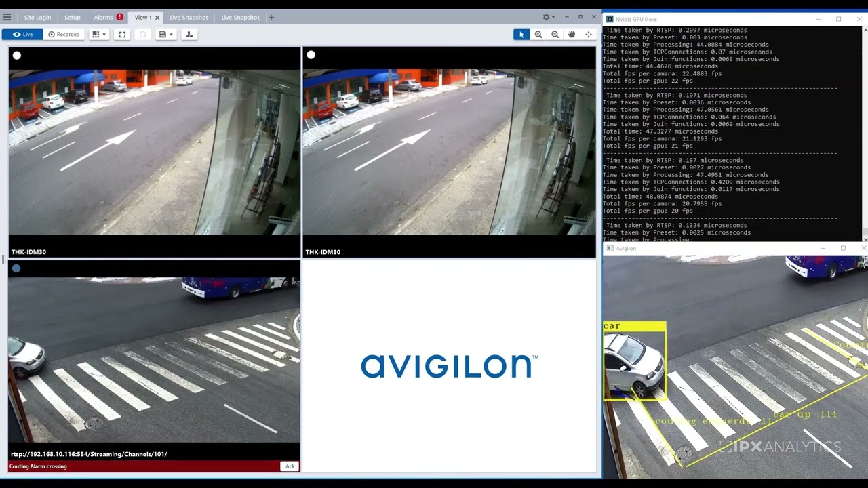Select the crosswalk RTSP camera feed
Screen dimensions: 868x488
(x=155, y=359)
